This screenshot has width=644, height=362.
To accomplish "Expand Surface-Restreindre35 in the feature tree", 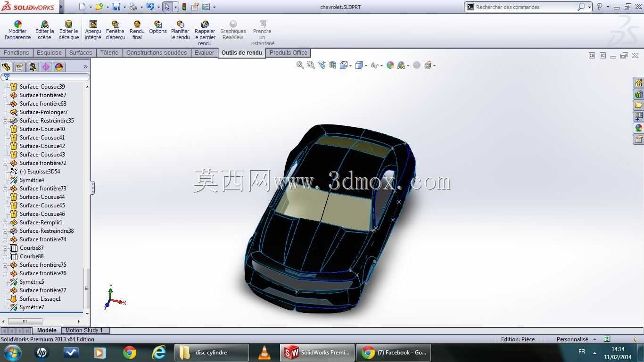I will [x=5, y=121].
